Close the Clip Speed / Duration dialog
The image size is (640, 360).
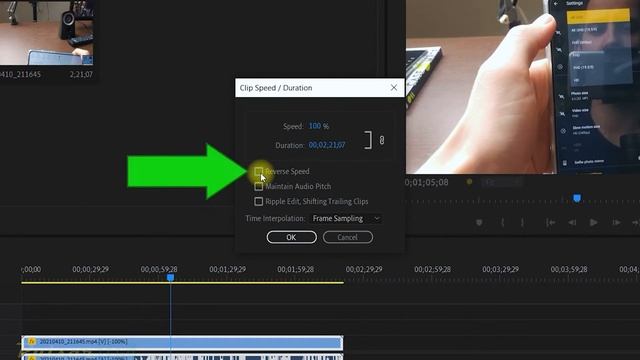coord(393,88)
